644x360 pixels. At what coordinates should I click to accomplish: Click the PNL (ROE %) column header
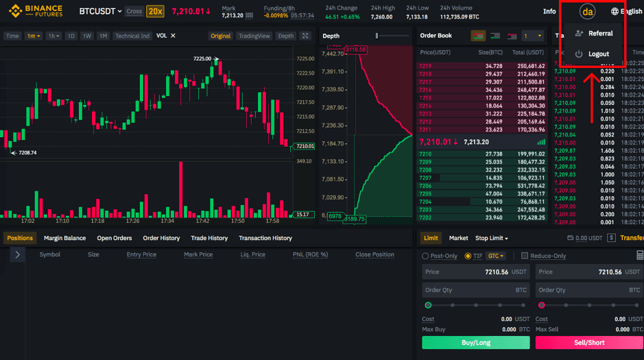[310, 254]
